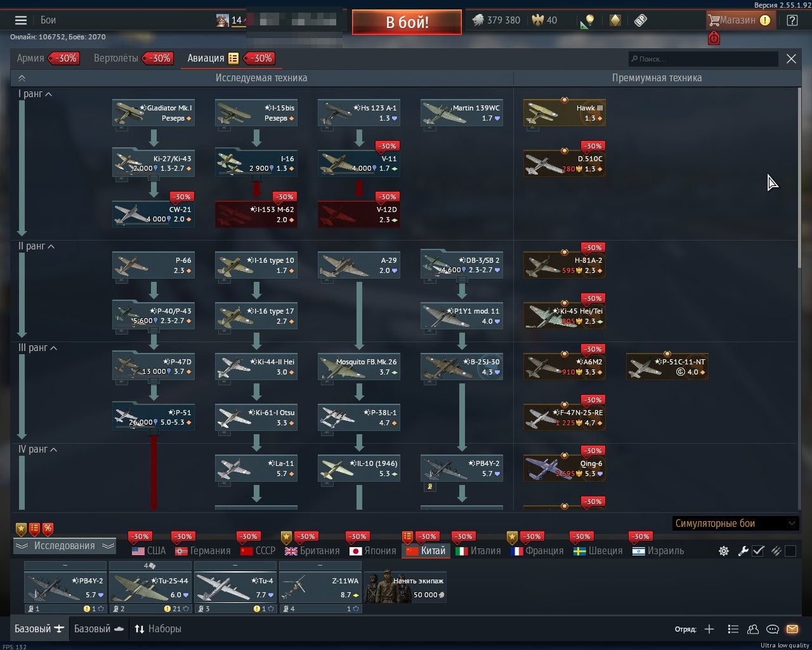Open the main hamburger menu

click(x=21, y=20)
